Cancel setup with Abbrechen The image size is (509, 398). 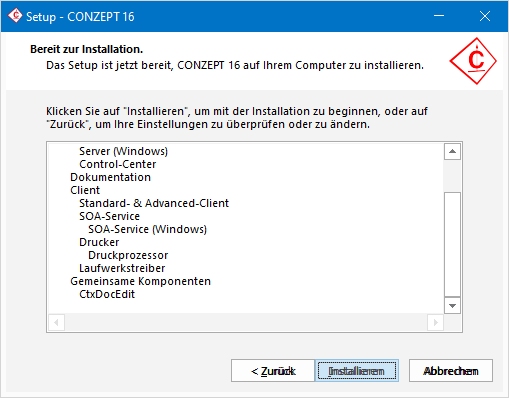(x=451, y=371)
